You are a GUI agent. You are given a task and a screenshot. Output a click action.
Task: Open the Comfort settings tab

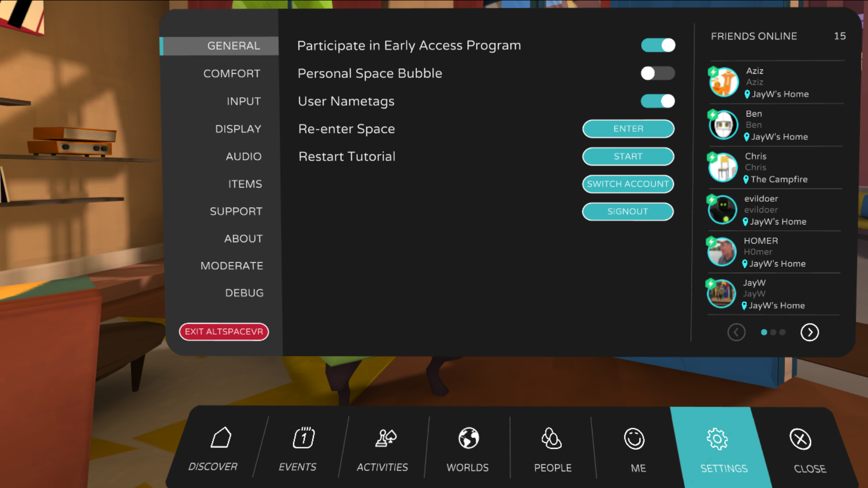[x=232, y=74]
